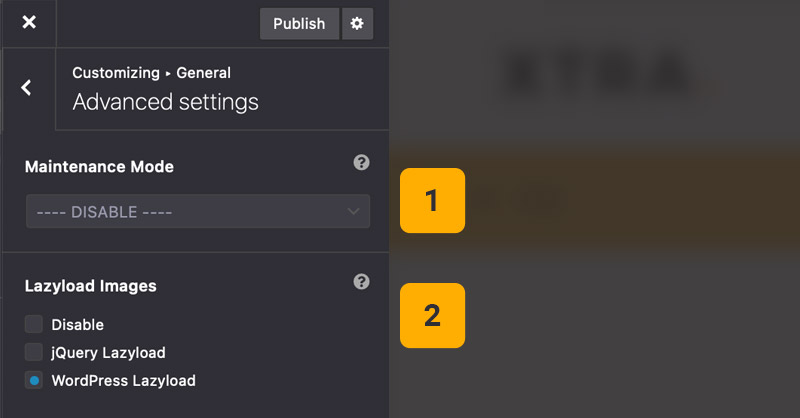Show help for Maintenance Mode
This screenshot has height=418, width=800.
point(362,162)
